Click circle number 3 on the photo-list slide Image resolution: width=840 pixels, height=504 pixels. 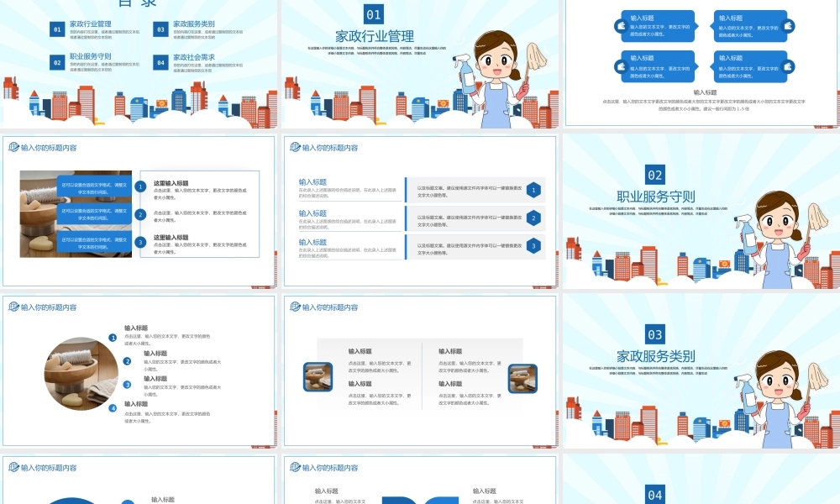coord(140,242)
